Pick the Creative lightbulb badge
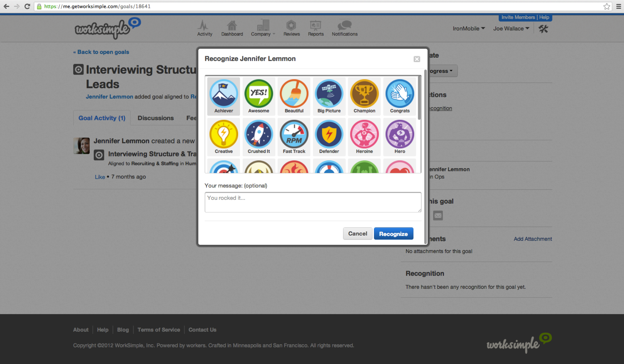The height and width of the screenshot is (364, 624). [x=223, y=136]
